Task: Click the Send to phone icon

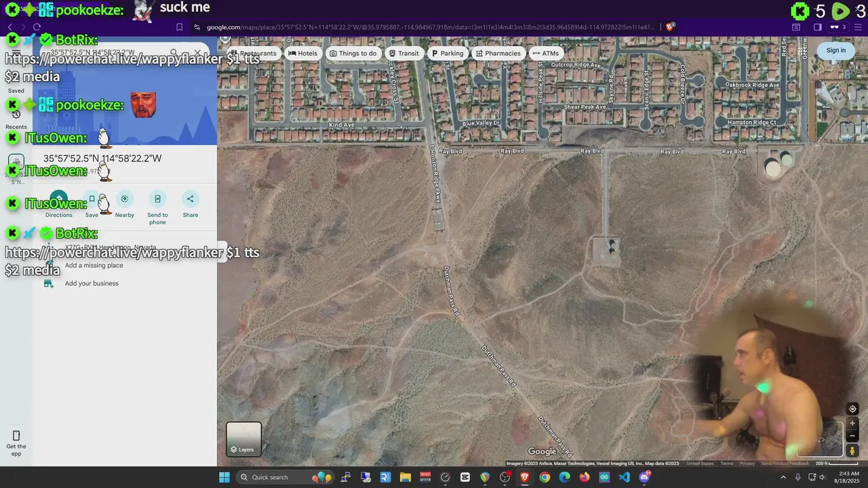Action: tap(157, 199)
